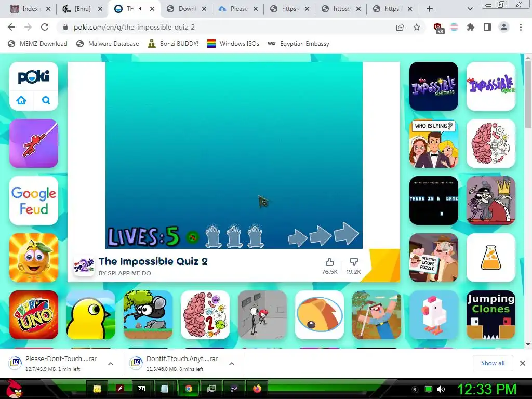
Task: Click the tray volume speaker icon
Action: [x=441, y=389]
